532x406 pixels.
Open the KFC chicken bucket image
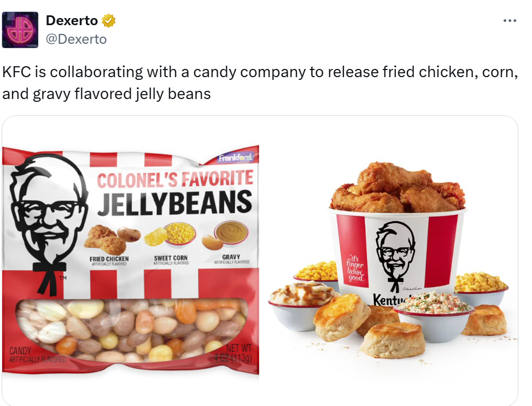pyautogui.click(x=393, y=260)
